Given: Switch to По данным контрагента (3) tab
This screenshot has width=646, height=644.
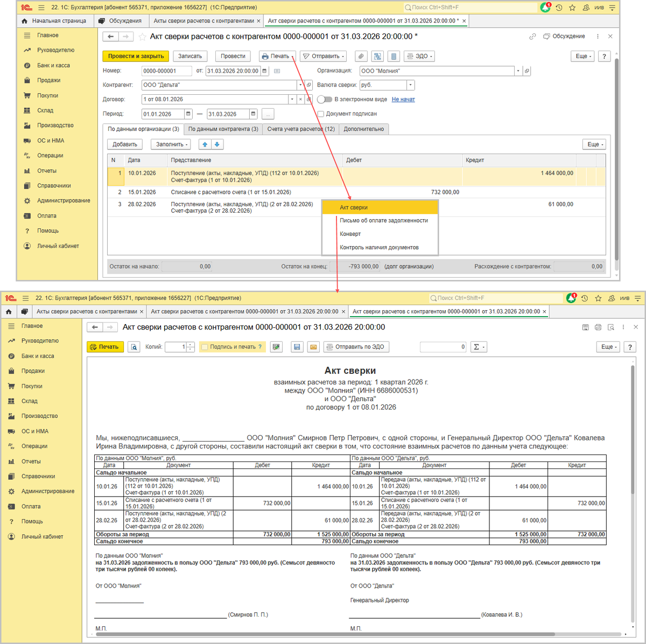Looking at the screenshot, I should click(223, 129).
